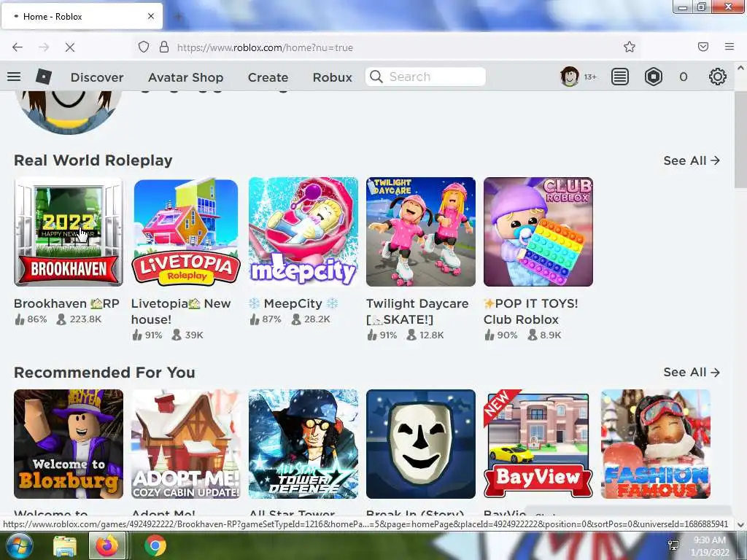
Task: Open the Firefox application menu
Action: click(x=729, y=47)
